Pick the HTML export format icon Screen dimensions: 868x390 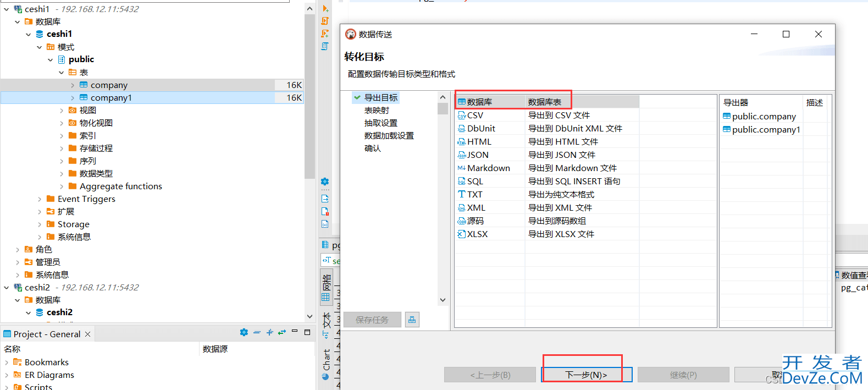coord(462,142)
